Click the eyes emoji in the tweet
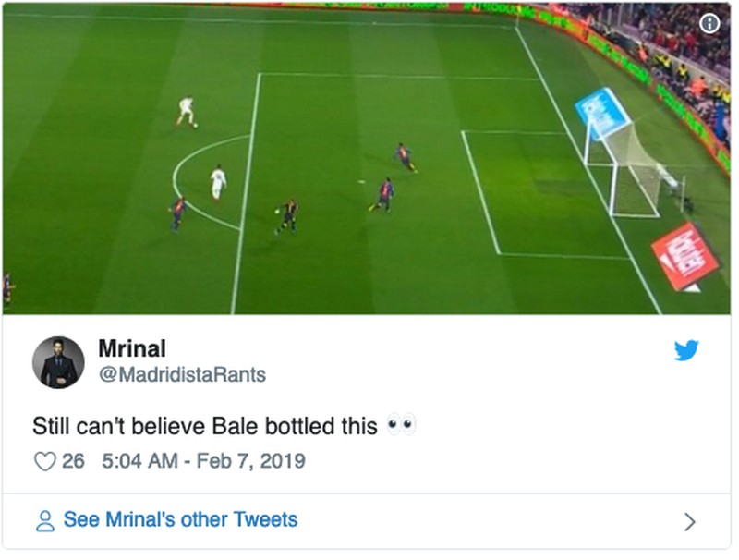 click(x=401, y=426)
